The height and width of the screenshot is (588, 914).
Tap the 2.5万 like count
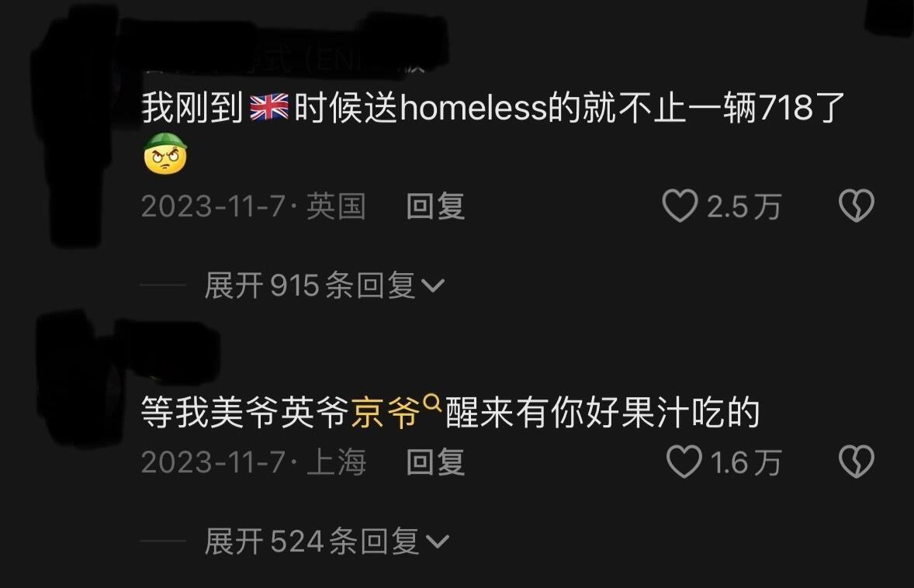pyautogui.click(x=744, y=207)
